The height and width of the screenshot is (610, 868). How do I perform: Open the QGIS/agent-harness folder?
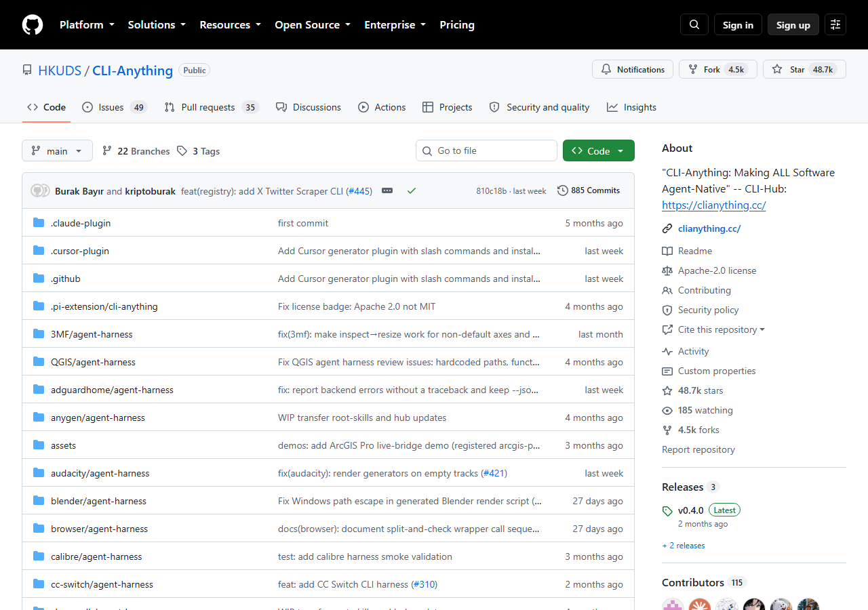click(93, 362)
